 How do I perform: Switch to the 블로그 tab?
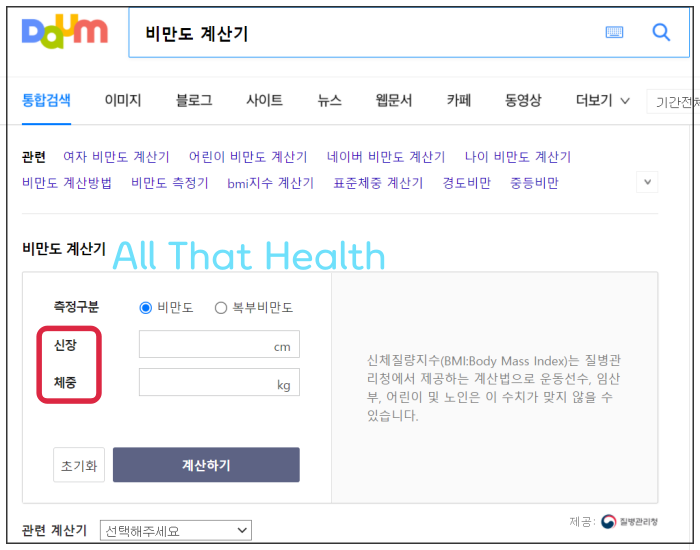coord(194,100)
